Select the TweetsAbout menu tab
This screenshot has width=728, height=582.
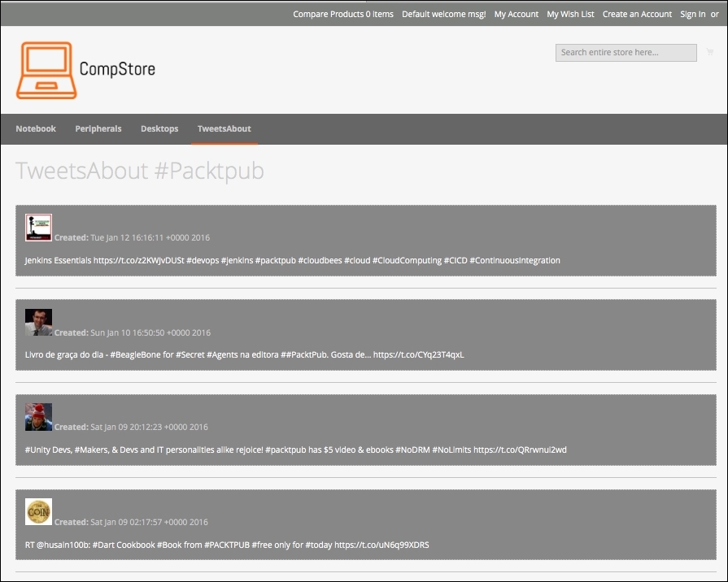pyautogui.click(x=225, y=128)
